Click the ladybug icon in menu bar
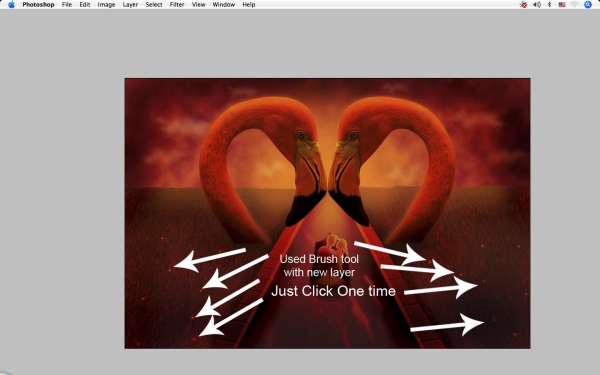 click(523, 5)
